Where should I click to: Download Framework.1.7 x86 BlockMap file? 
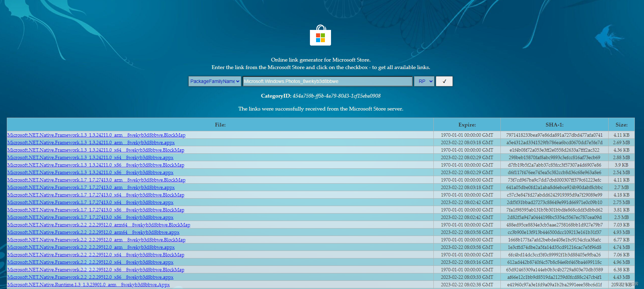click(96, 210)
